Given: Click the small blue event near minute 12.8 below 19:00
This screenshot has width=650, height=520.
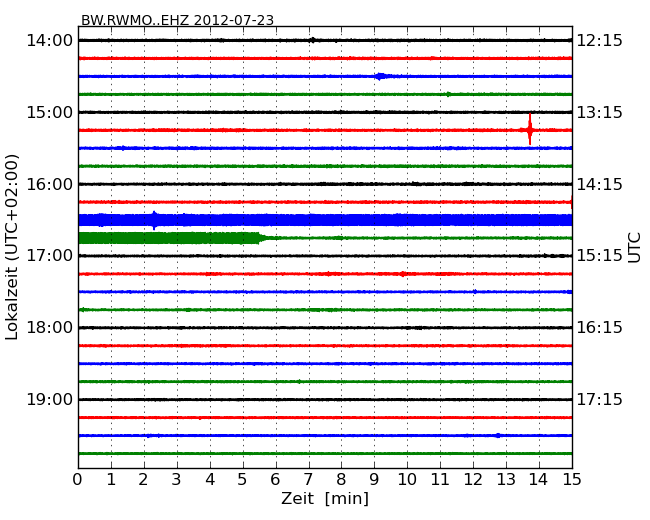Looking at the screenshot, I should pyautogui.click(x=498, y=435).
